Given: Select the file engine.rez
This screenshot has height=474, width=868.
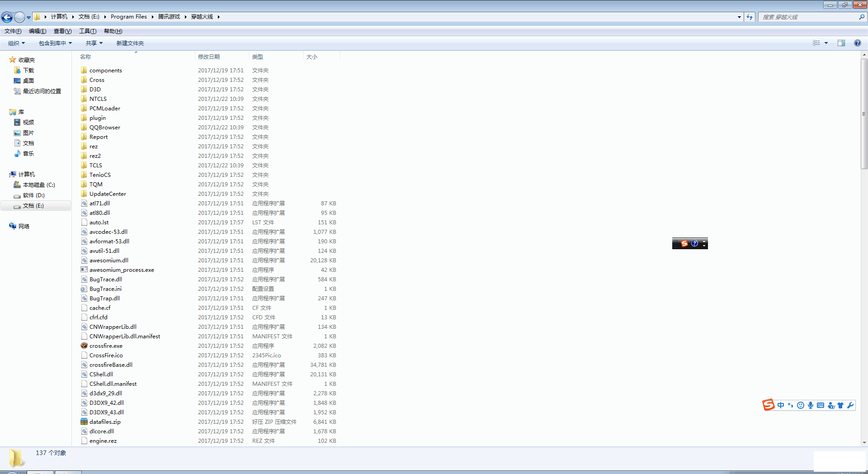Looking at the screenshot, I should click(103, 441).
